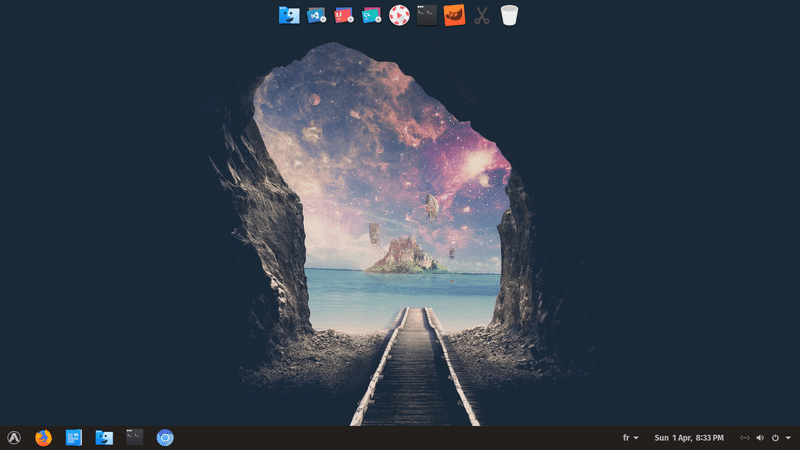Screen dimensions: 800x450
Task: Click the volume speaker icon
Action: (760, 438)
